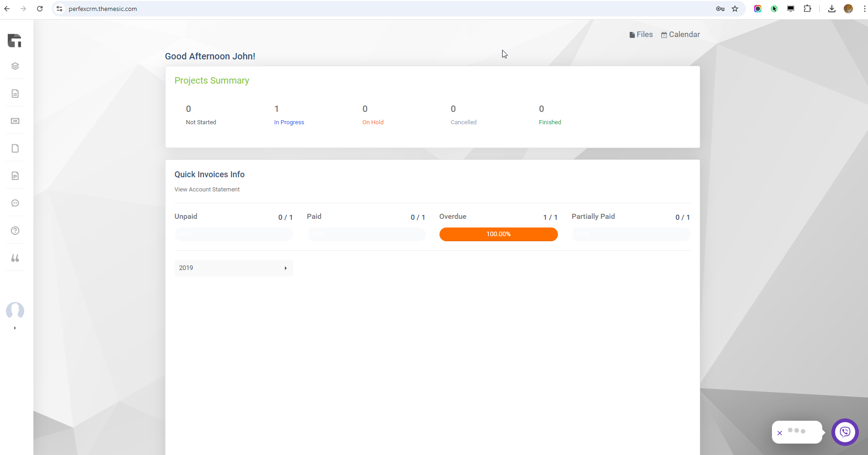The height and width of the screenshot is (455, 868).
Task: Expand the arrow below the profile avatar
Action: pyautogui.click(x=15, y=328)
